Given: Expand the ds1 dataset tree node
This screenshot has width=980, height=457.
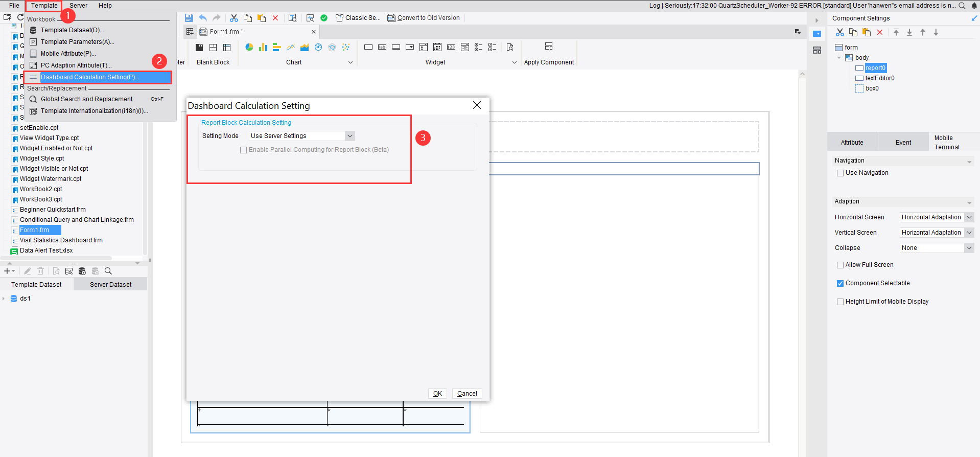Looking at the screenshot, I should (4, 299).
